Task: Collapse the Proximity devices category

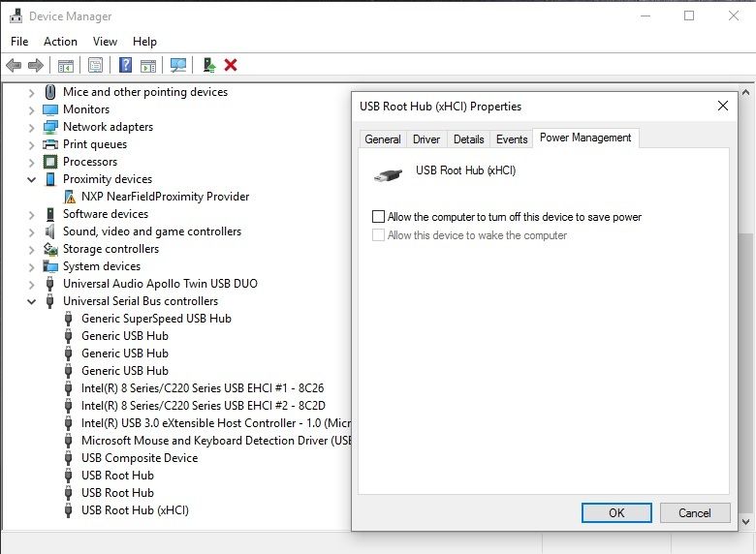Action: [32, 179]
